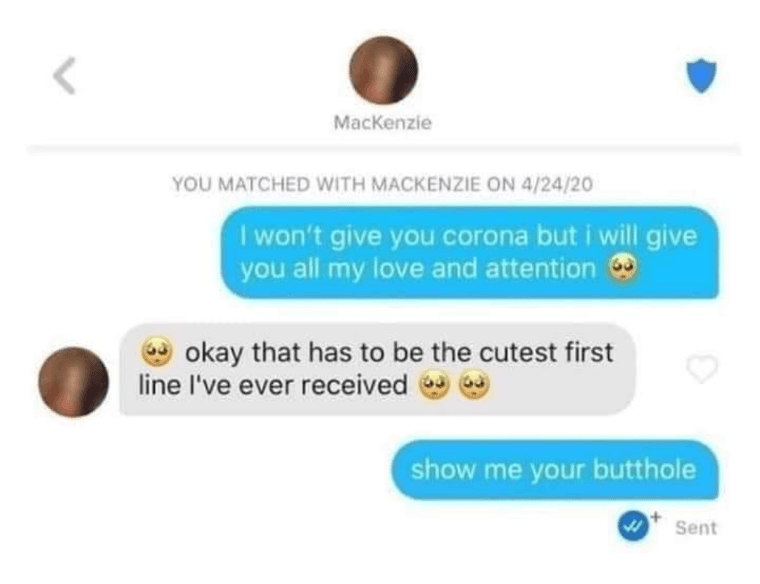Click the 4/24/20 date in the match banner

[556, 184]
